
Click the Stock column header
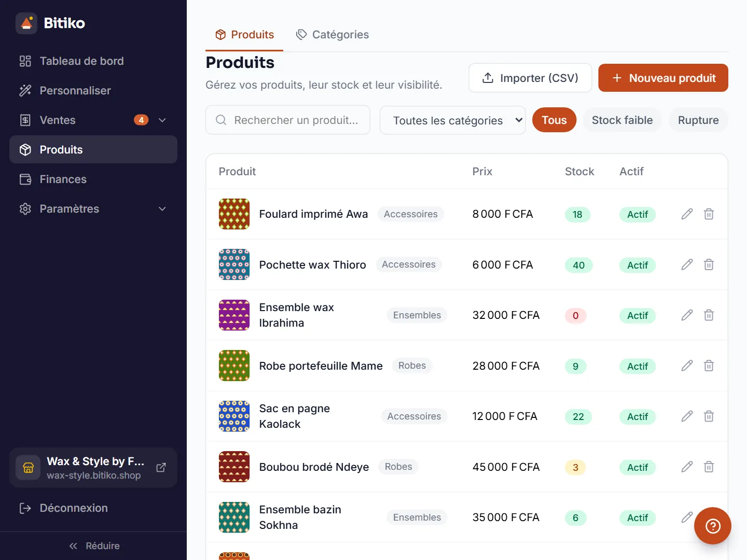[579, 172]
